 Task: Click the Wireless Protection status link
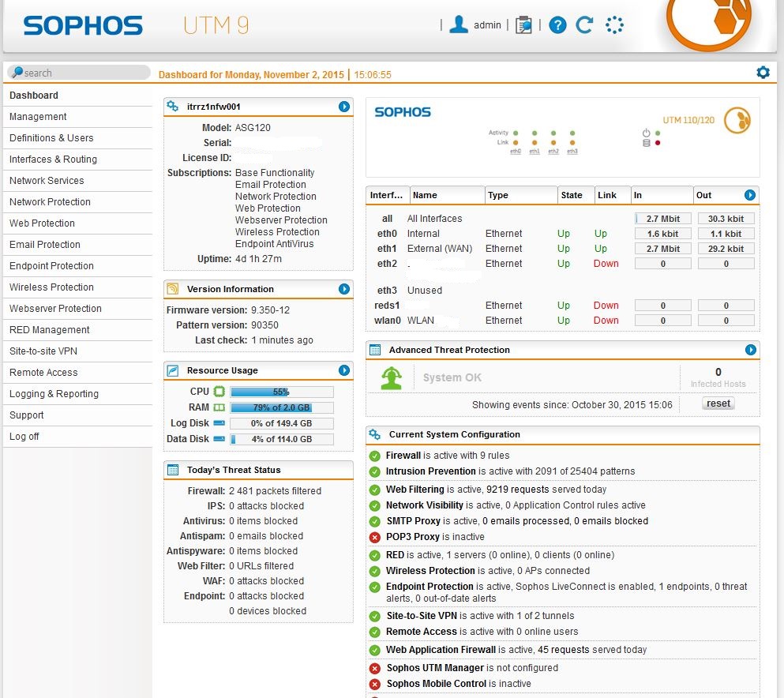pos(430,571)
